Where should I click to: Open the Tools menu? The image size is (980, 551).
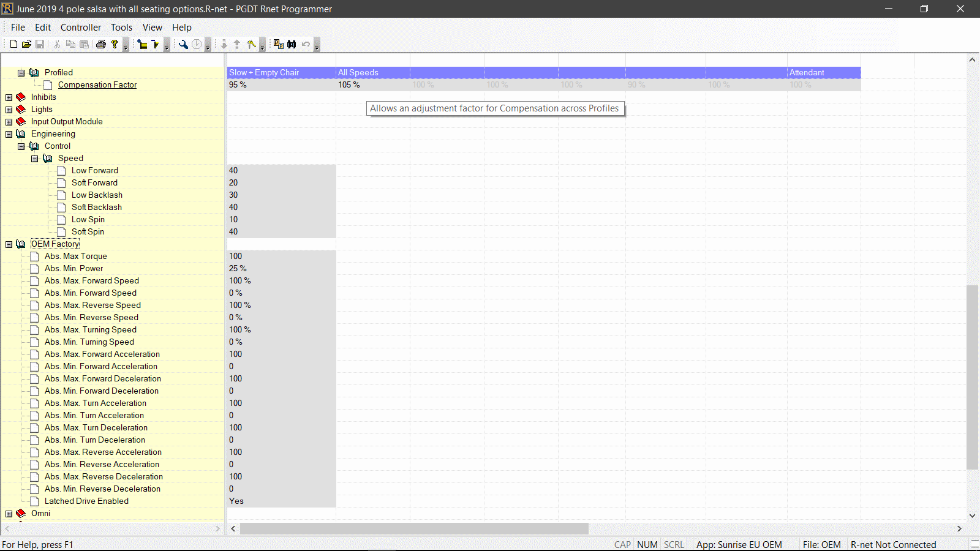121,28
